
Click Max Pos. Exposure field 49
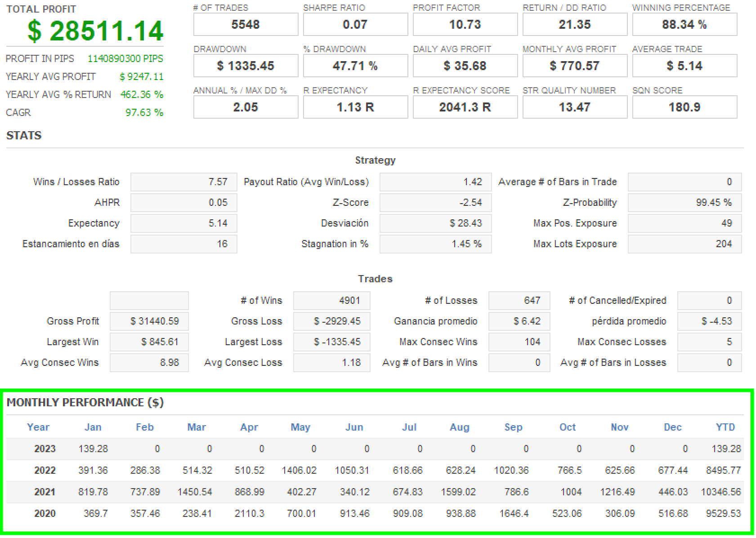point(685,223)
